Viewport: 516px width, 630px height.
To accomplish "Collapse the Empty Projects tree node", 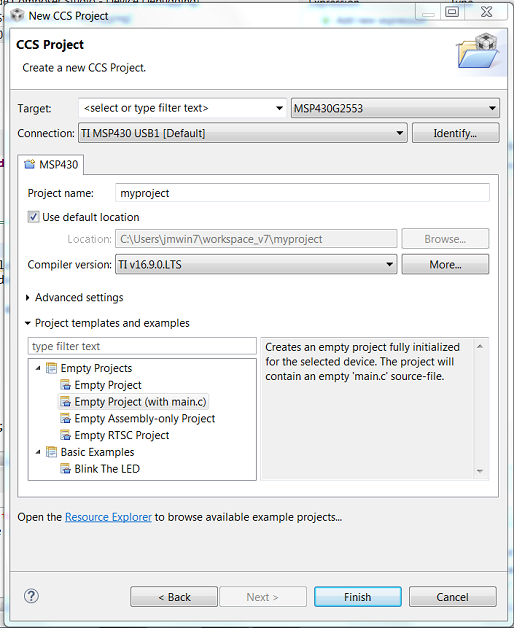I will coord(38,368).
